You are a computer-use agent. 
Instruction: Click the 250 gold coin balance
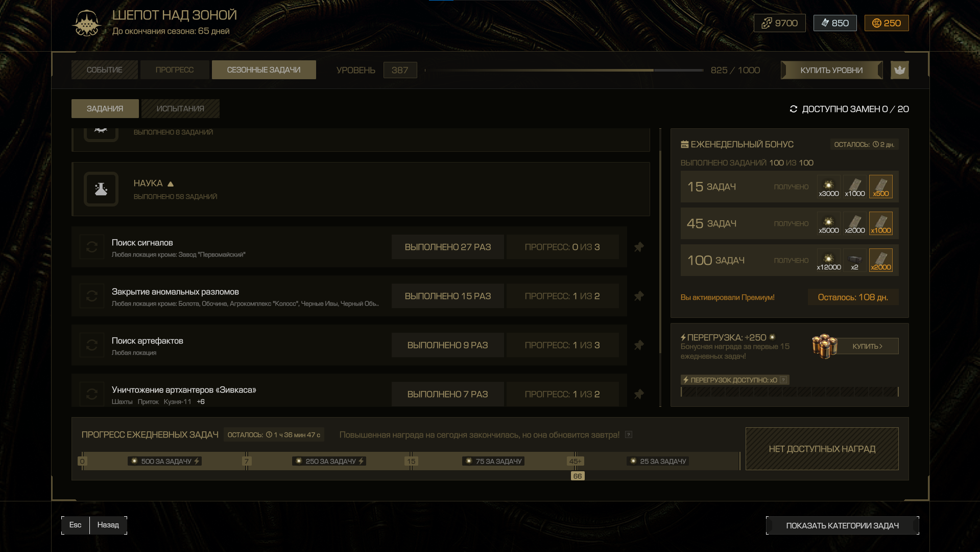(886, 23)
